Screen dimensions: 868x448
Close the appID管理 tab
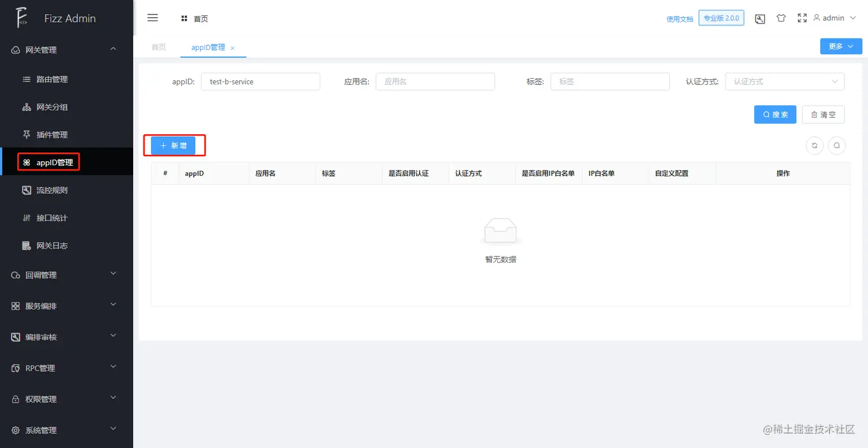(232, 48)
